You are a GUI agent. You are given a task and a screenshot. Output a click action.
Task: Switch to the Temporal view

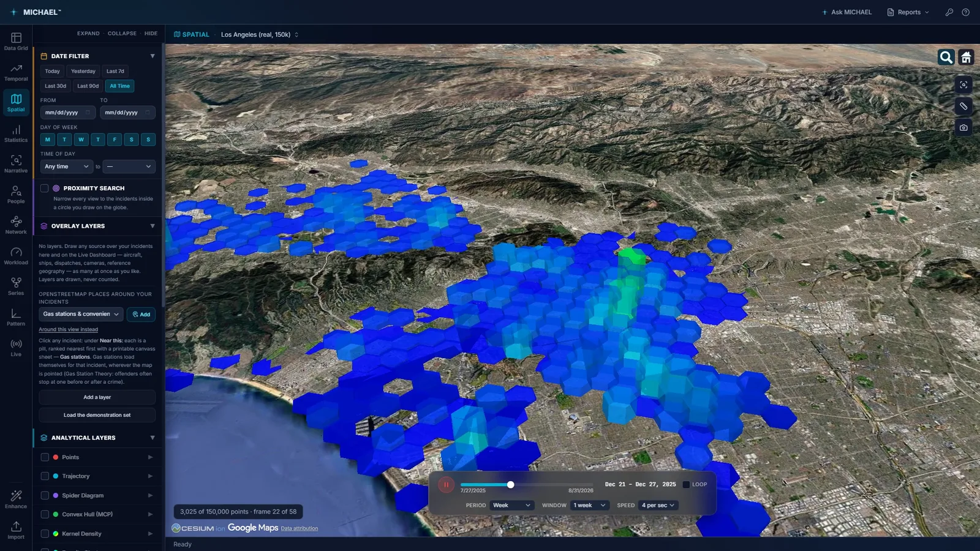16,72
